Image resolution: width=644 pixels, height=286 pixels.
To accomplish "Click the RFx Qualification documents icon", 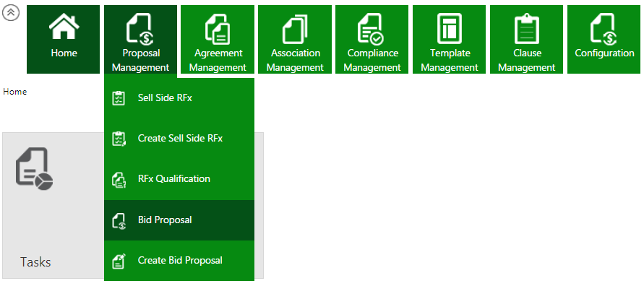I will [x=119, y=180].
